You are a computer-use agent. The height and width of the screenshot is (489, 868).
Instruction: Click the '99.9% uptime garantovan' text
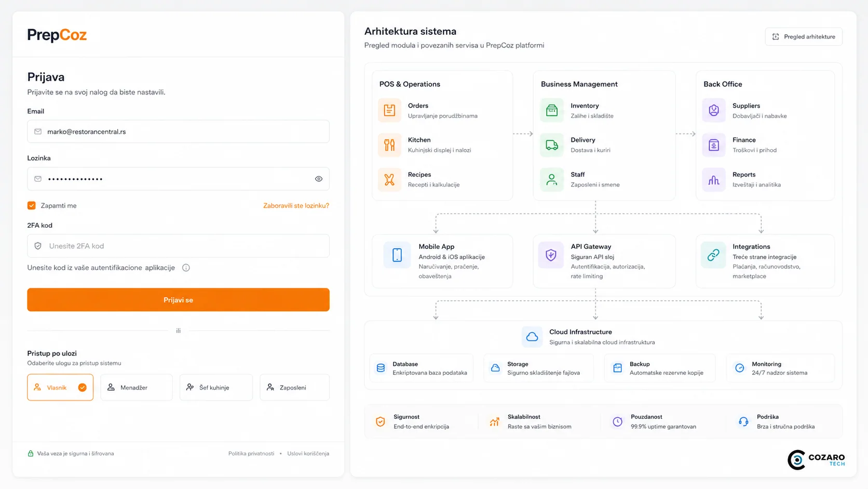coord(663,427)
